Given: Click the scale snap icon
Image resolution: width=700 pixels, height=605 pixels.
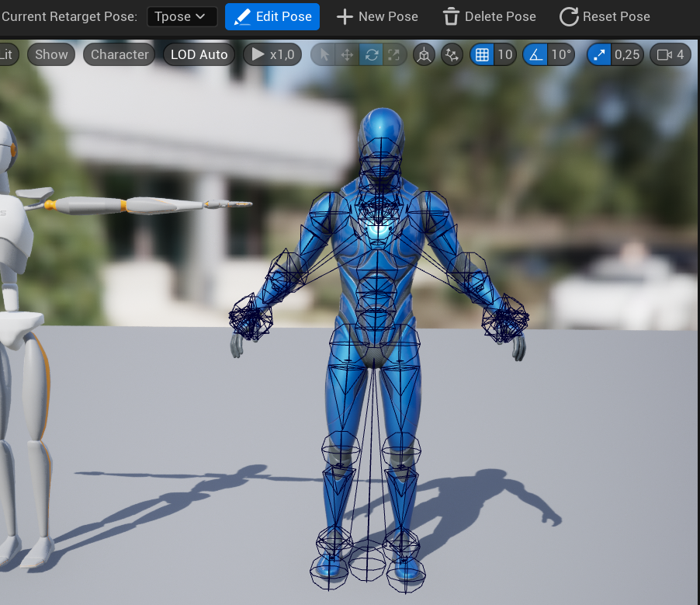Looking at the screenshot, I should coord(598,54).
